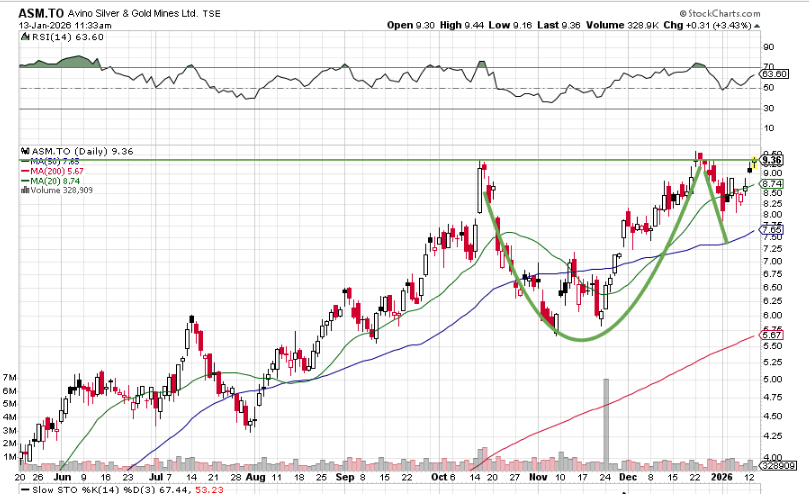The image size is (809, 494).
Task: Click the Volume 328.9K header value
Action: 622,25
